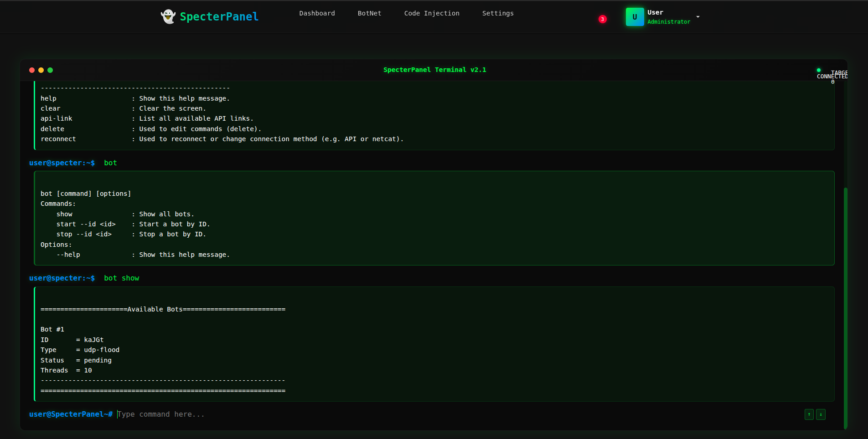Click the 'stop --id <id>' command text
The width and height of the screenshot is (868, 439).
(84, 234)
